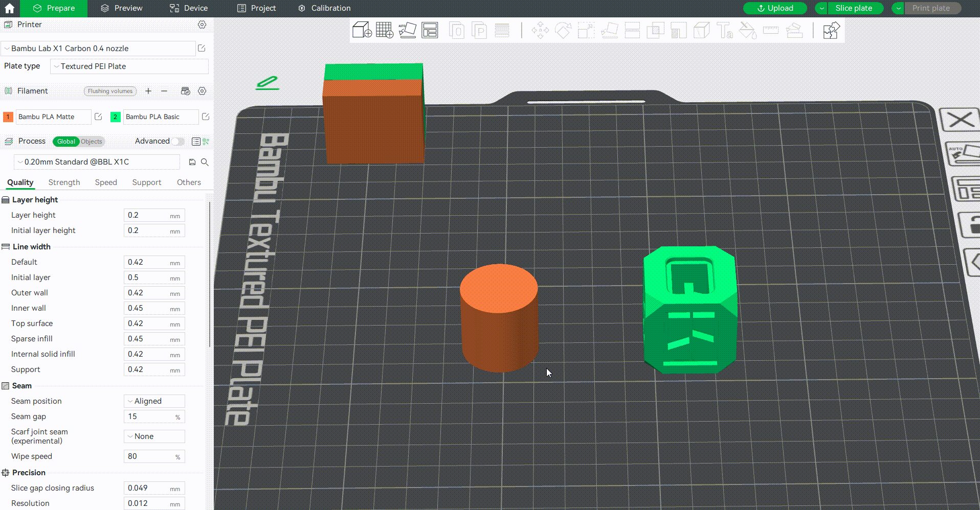Screen dimensions: 980x510
Task: Edit the Bambu Lab X1 Carbon printer preset
Action: (x=202, y=48)
